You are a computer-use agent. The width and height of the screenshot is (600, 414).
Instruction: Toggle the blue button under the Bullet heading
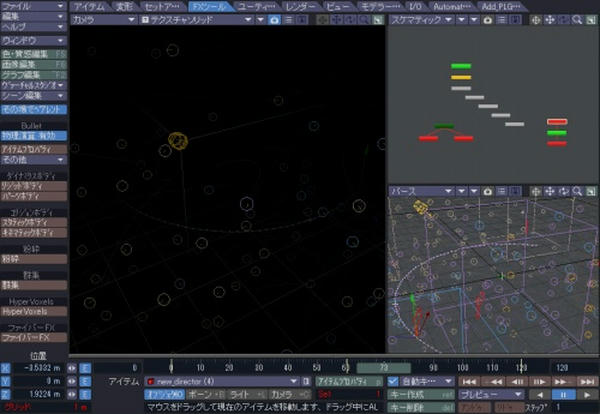(34, 136)
